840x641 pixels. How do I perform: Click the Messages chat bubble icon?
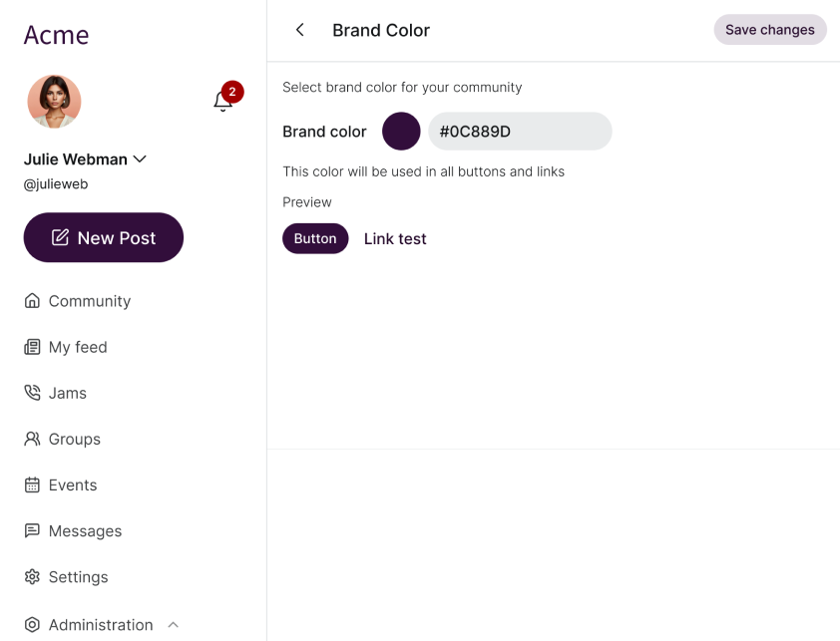click(32, 531)
